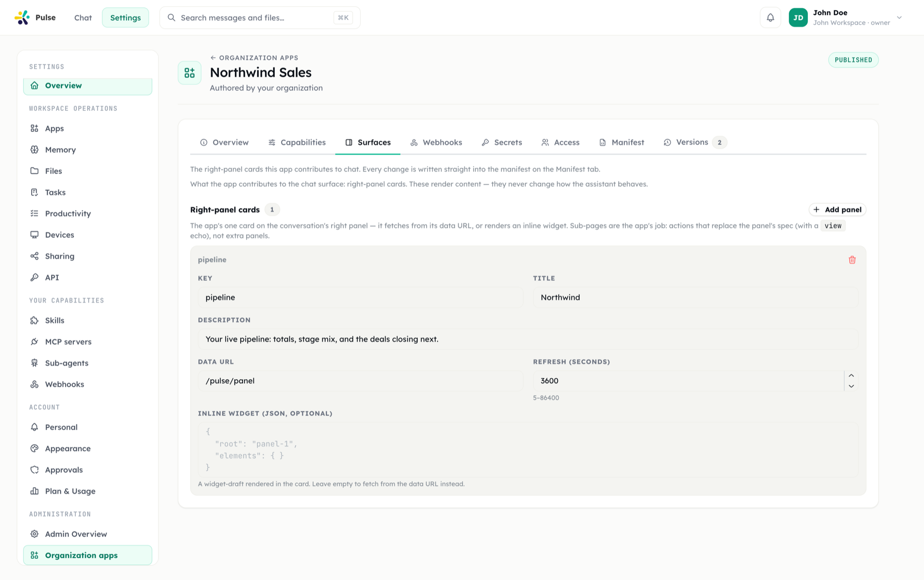
Task: Click the MCP servers plug icon
Action: [x=35, y=342]
